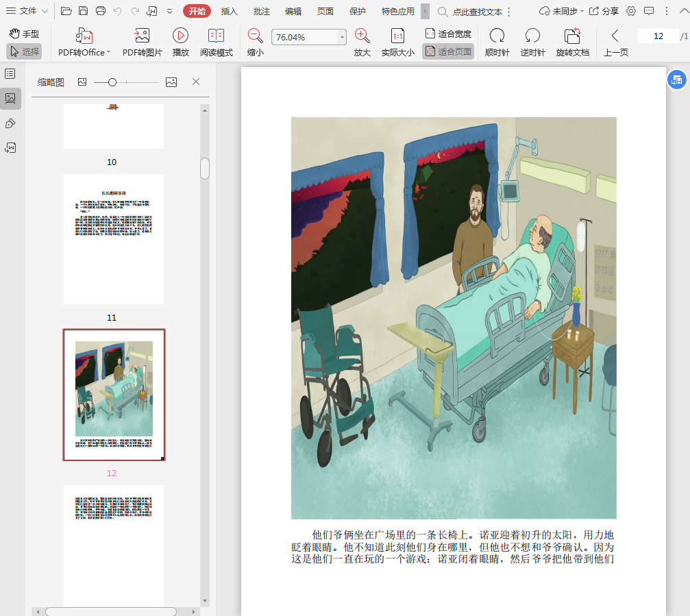Enable the 手型 hand tool

(x=24, y=34)
